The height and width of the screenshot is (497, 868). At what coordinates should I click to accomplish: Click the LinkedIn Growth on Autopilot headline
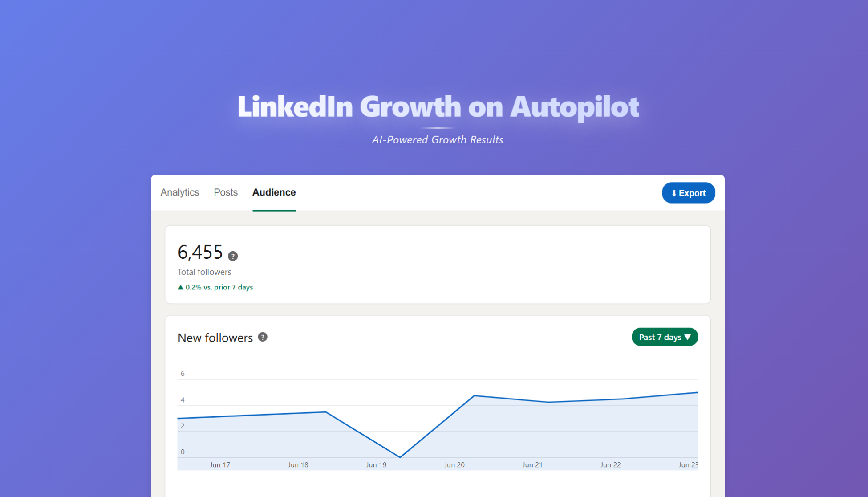(438, 107)
